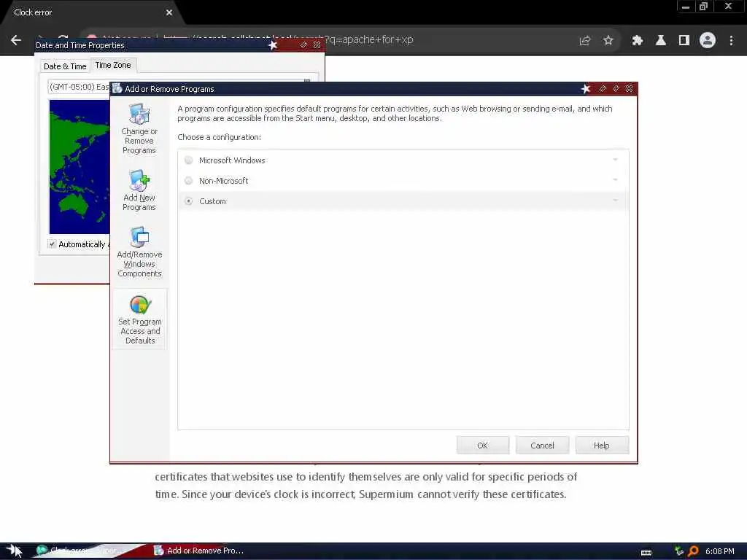Expand the Custom configuration chevron
Image resolution: width=747 pixels, height=560 pixels.
coord(615,201)
